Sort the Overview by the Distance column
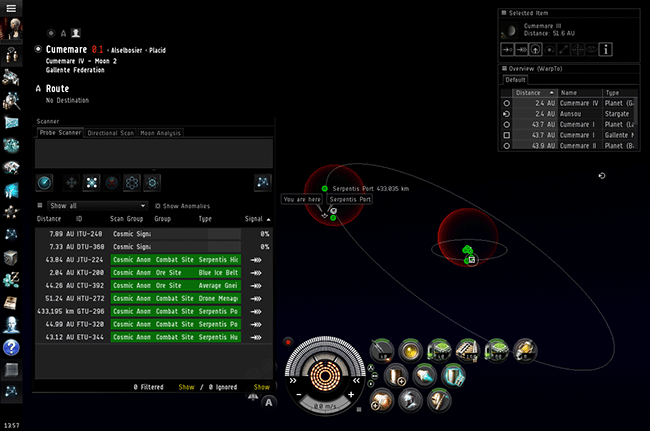 coord(534,93)
